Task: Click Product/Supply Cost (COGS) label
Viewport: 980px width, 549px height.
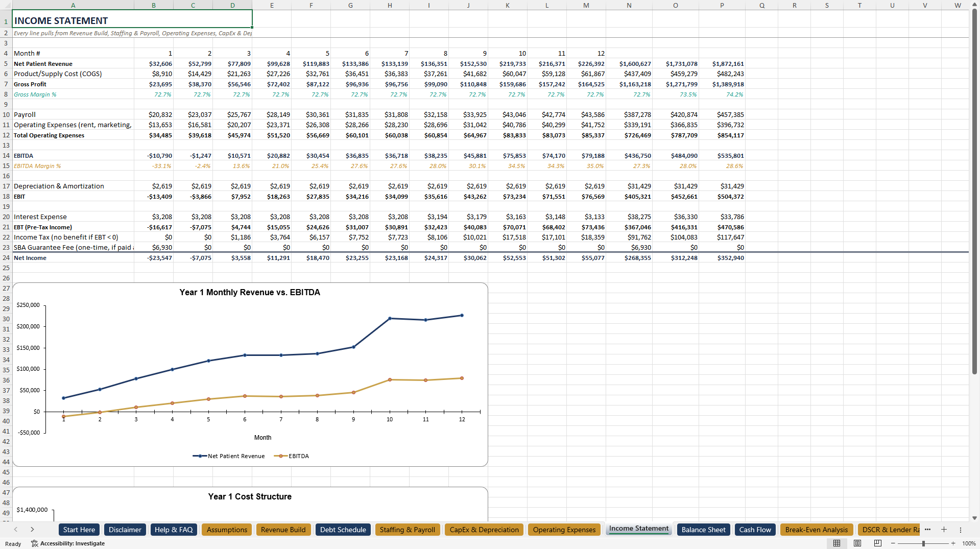Action: (x=73, y=74)
